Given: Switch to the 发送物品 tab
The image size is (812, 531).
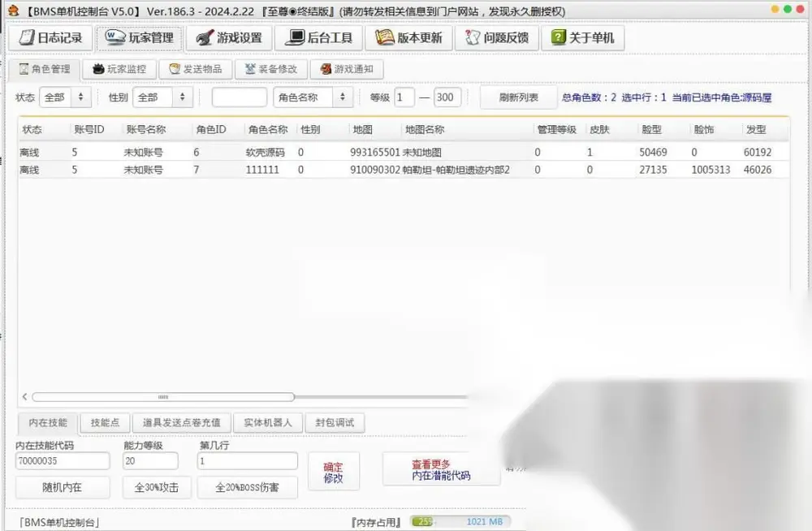Looking at the screenshot, I should (195, 69).
